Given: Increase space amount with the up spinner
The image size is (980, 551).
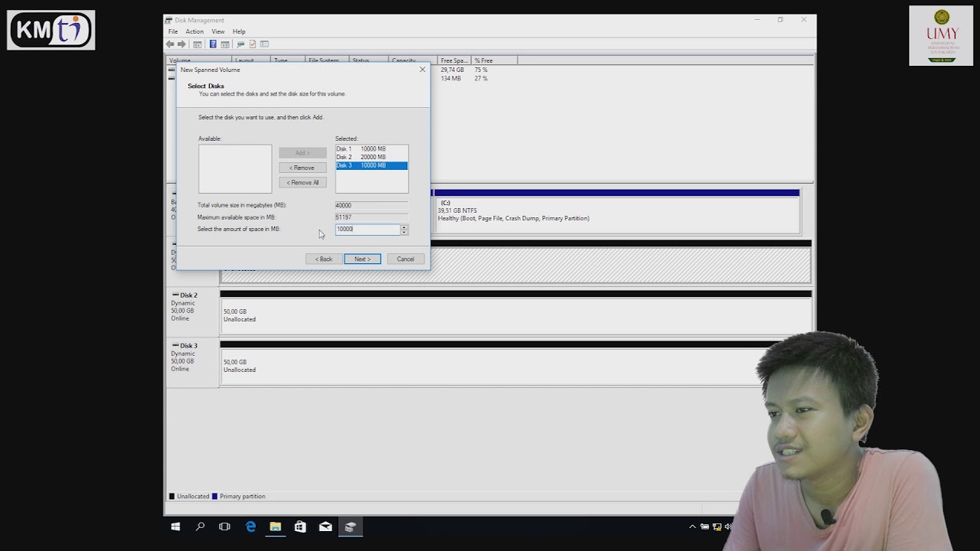Looking at the screenshot, I should (404, 227).
